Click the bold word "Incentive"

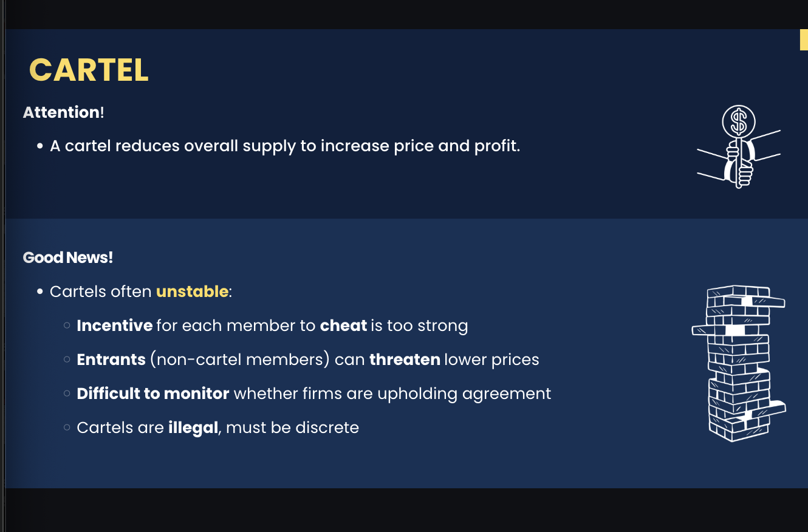(114, 326)
